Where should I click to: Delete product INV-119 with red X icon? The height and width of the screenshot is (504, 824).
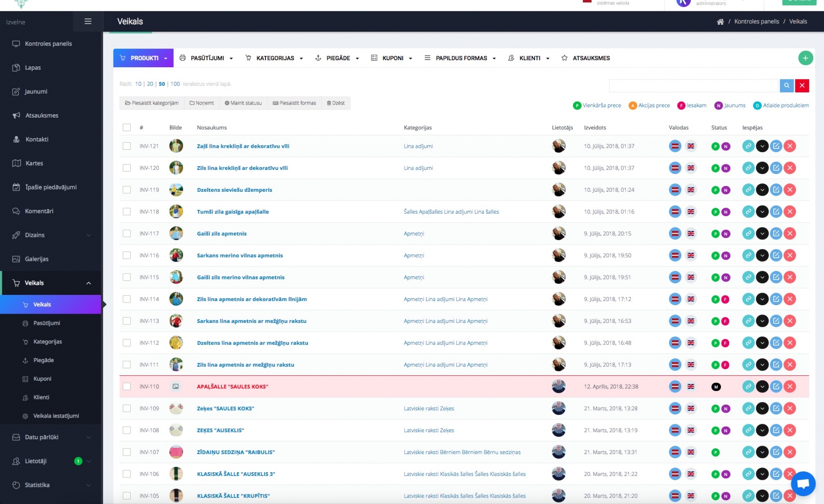coord(789,190)
